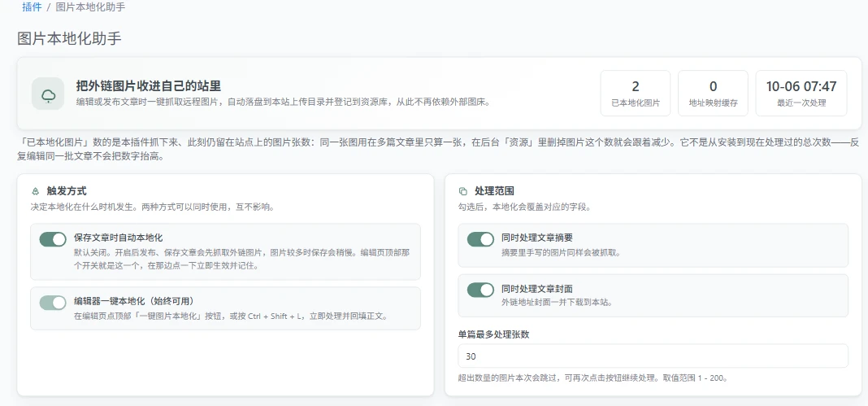Click the 外链地址封面一并下载到本站 description
868x406 pixels.
coord(557,303)
